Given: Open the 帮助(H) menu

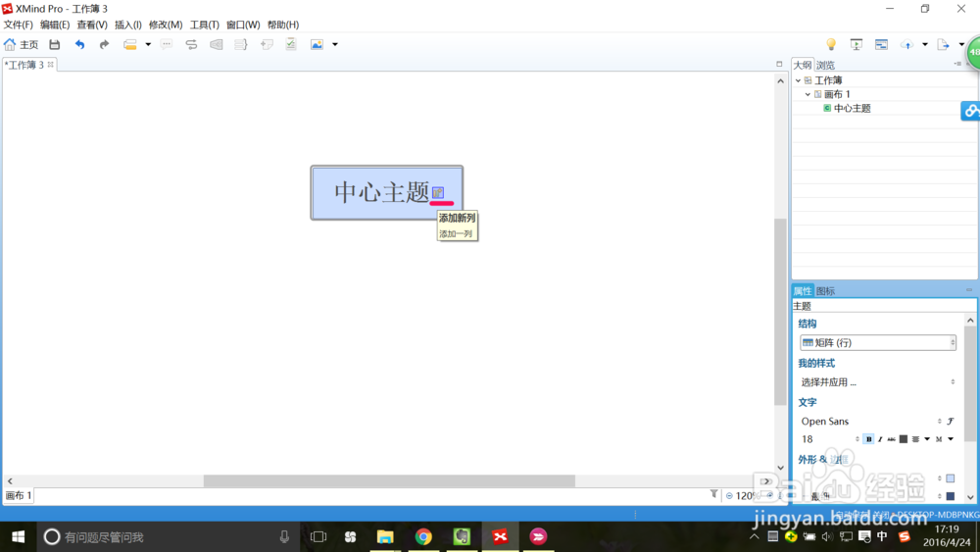Looking at the screenshot, I should coord(283,25).
